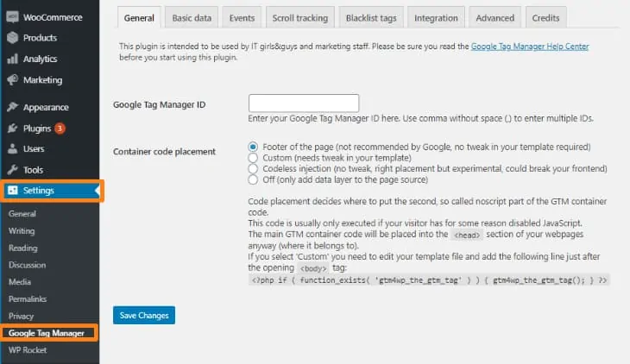Click the Products box icon
The image size is (630, 364).
point(12,38)
